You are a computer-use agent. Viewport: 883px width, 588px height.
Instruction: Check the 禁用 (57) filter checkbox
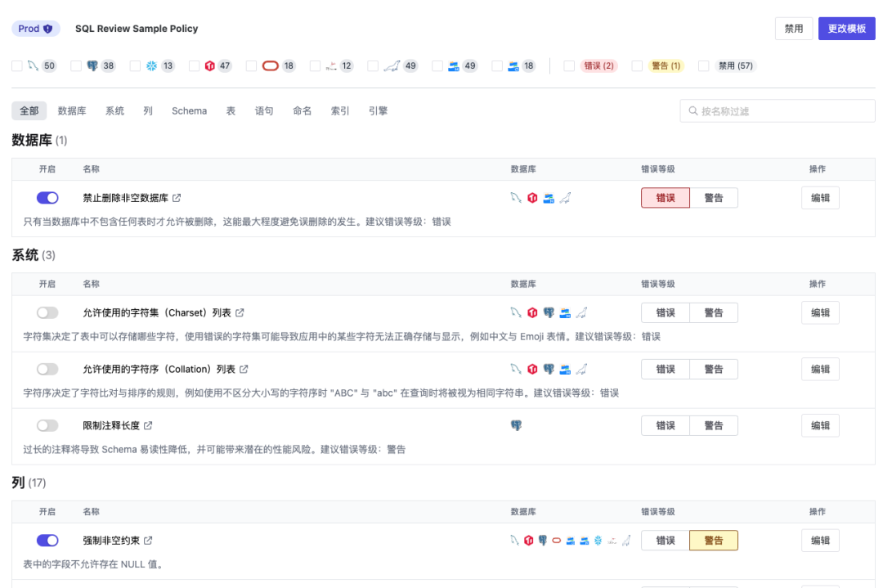click(703, 66)
